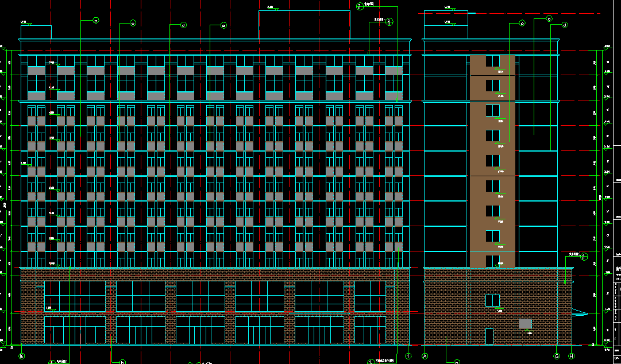This screenshot has width=621, height=364.
Task: Click the small door at the side-elevation base
Action: point(489,336)
